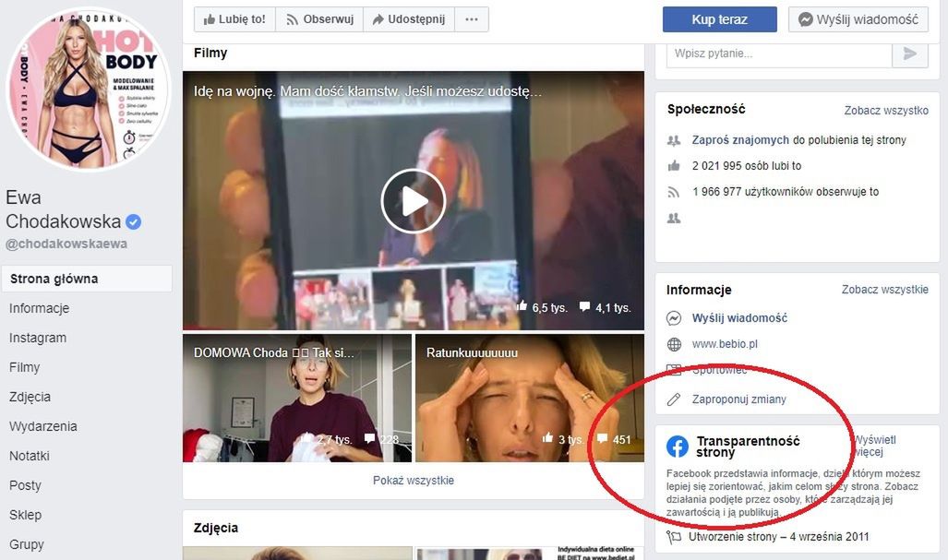Select Strona główna in the sidebar
Screen dimensions: 948x560
click(87, 279)
